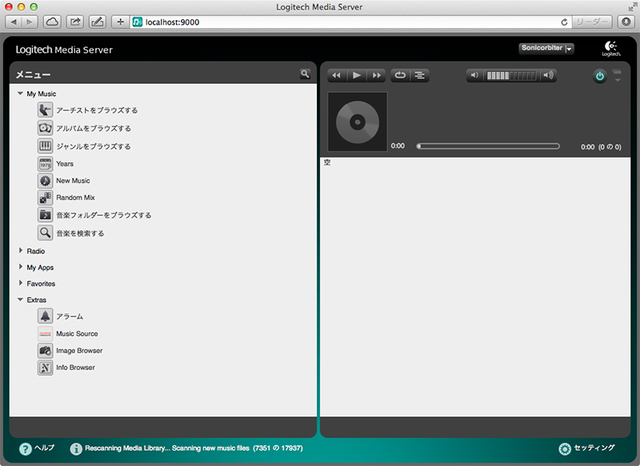640x466 pixels.
Task: Open the New Music link
Action: click(73, 180)
